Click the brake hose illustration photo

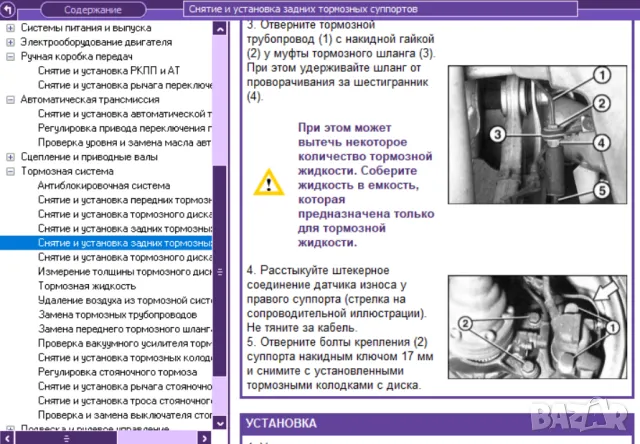pyautogui.click(x=541, y=133)
